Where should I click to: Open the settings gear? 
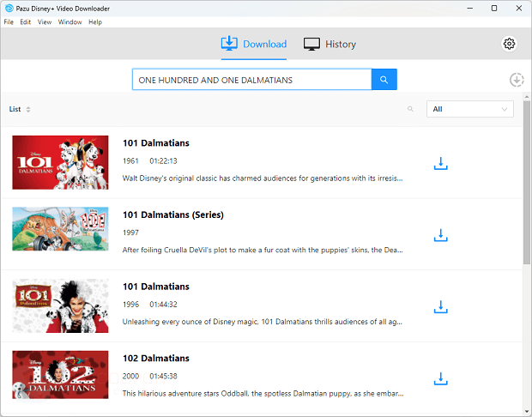tap(509, 44)
